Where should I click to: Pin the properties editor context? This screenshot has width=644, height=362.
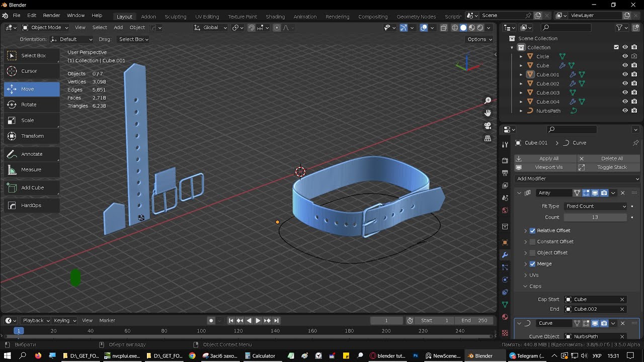point(635,143)
